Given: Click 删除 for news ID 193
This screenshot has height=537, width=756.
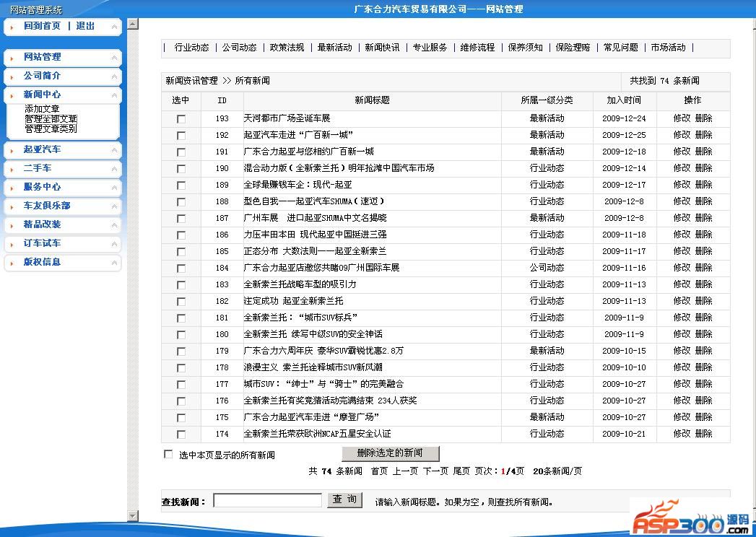Looking at the screenshot, I should 704,118.
